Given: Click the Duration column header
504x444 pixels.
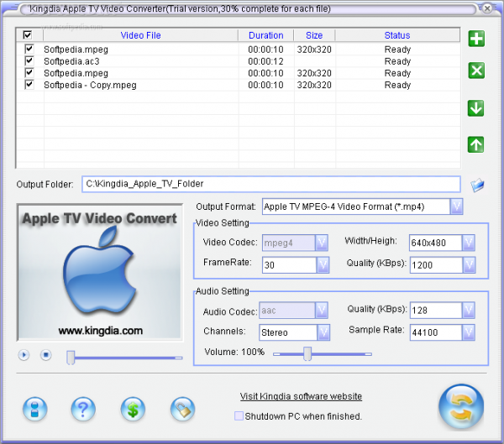Looking at the screenshot, I should coord(266,35).
